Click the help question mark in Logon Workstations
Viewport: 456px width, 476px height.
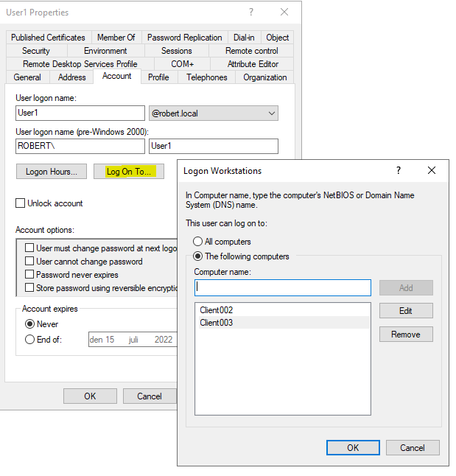(399, 170)
